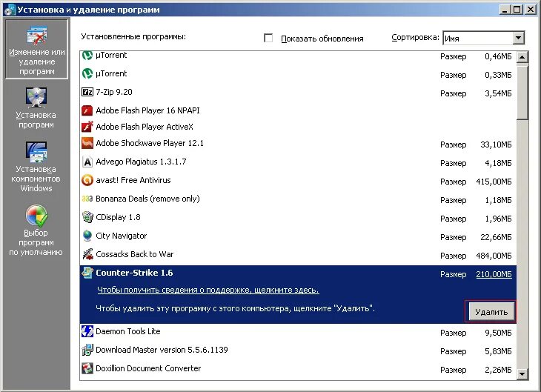Open Add New Programs sidebar icon
The width and height of the screenshot is (541, 392).
coord(36,98)
